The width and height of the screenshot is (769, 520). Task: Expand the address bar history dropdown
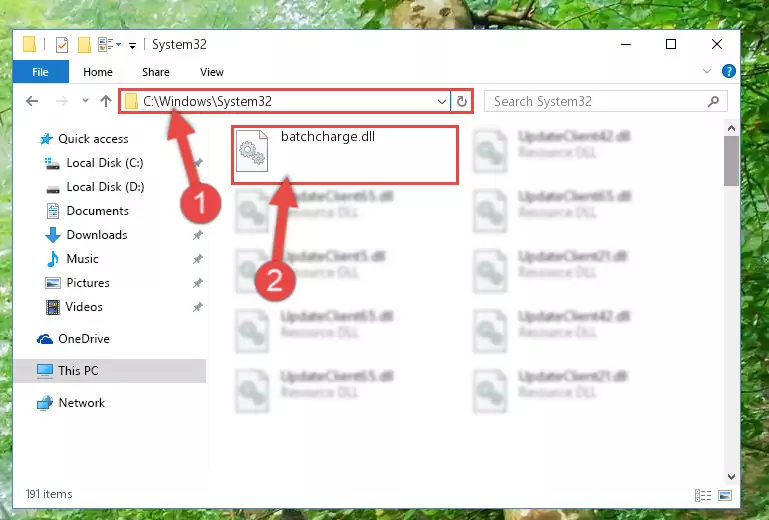coord(441,102)
